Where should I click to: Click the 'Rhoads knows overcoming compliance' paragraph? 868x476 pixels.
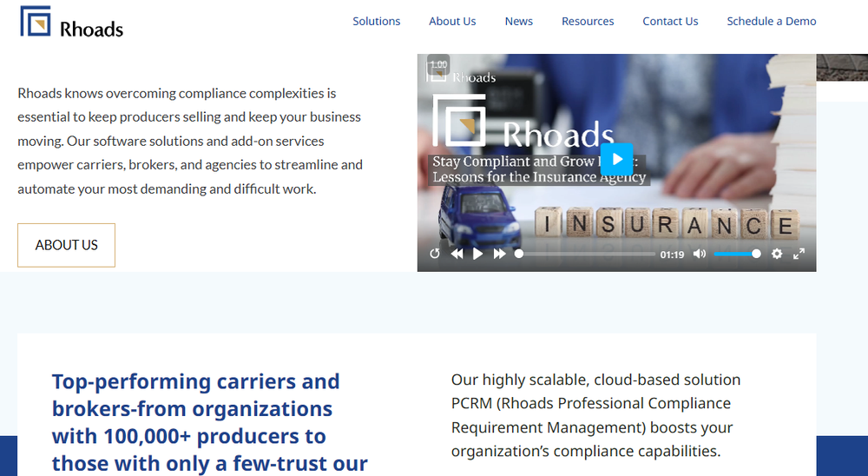coord(190,141)
